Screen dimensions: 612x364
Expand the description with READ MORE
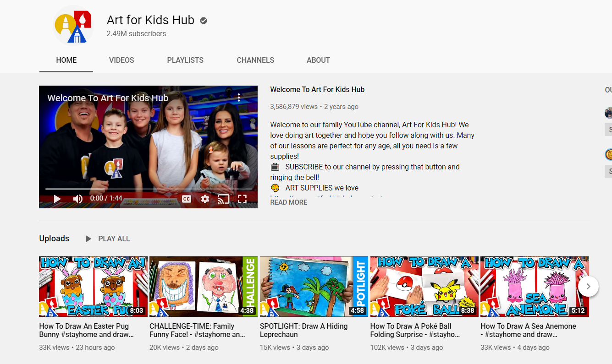[x=289, y=202]
